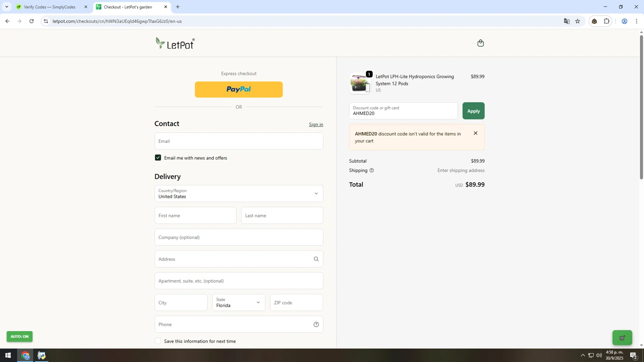
Task: Open the shopping bag cart icon
Action: (x=480, y=43)
